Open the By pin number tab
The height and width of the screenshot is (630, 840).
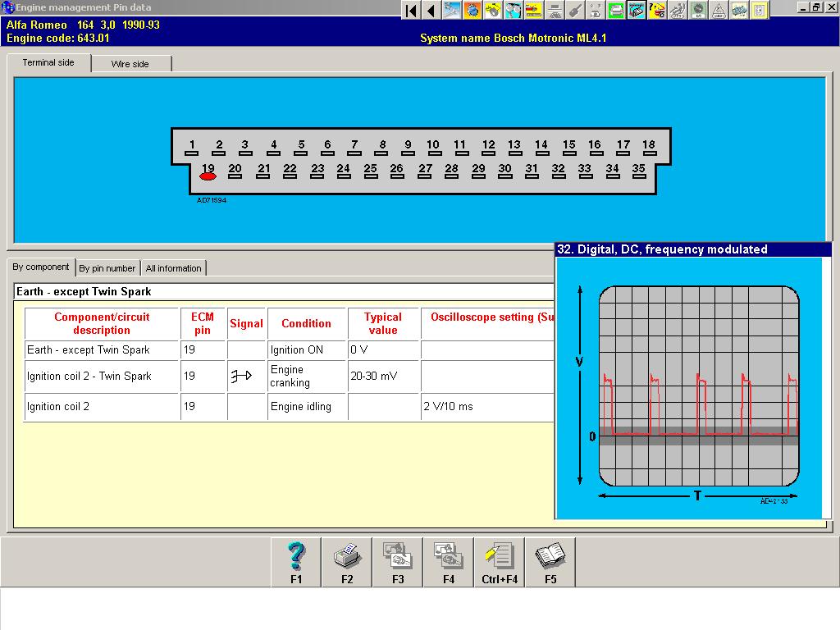click(x=107, y=268)
